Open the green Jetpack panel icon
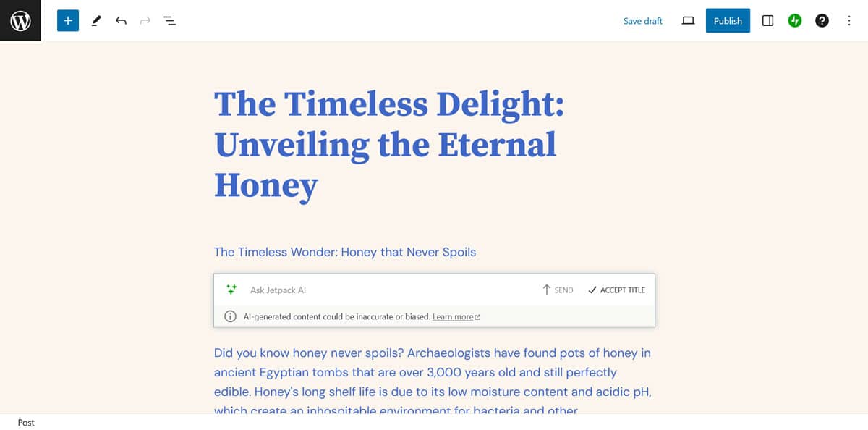The height and width of the screenshot is (430, 868). [x=795, y=21]
